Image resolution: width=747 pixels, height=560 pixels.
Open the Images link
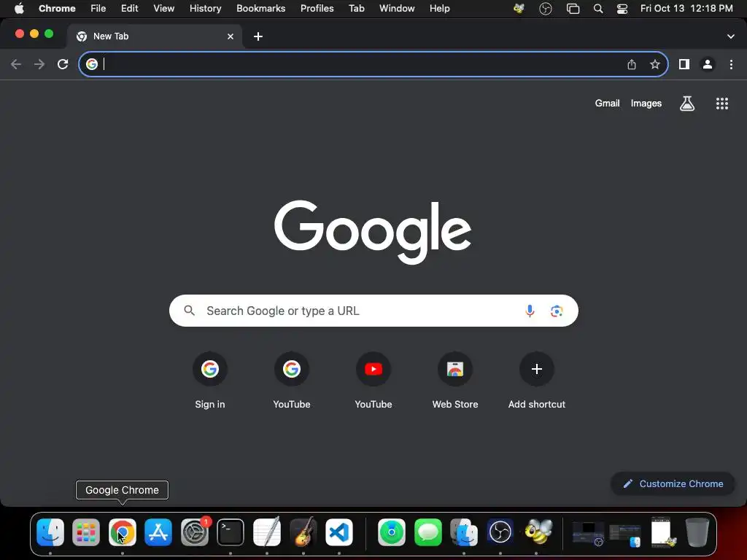(646, 104)
